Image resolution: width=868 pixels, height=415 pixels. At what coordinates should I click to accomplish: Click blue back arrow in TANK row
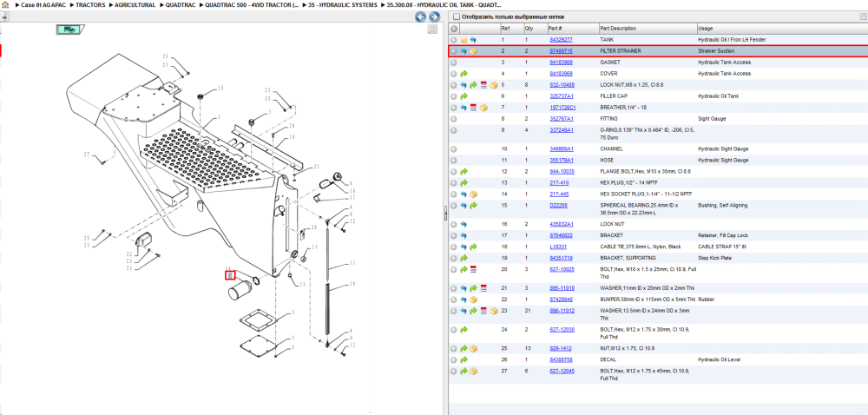click(473, 40)
